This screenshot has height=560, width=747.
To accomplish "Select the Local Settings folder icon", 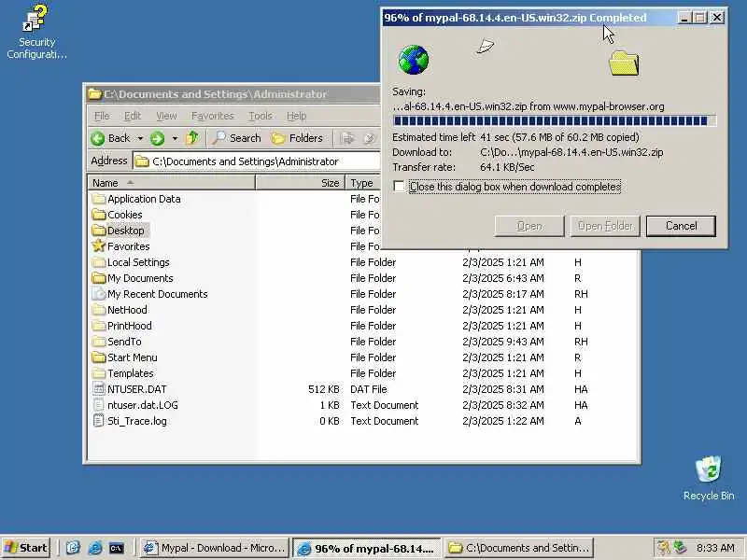I will (99, 262).
